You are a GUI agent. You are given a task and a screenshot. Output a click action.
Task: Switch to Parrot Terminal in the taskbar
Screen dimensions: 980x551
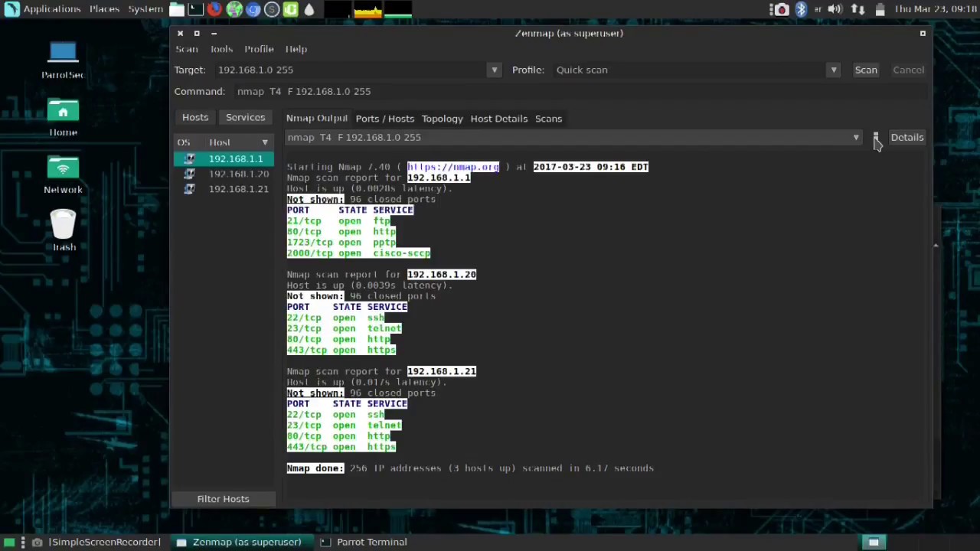click(x=364, y=542)
